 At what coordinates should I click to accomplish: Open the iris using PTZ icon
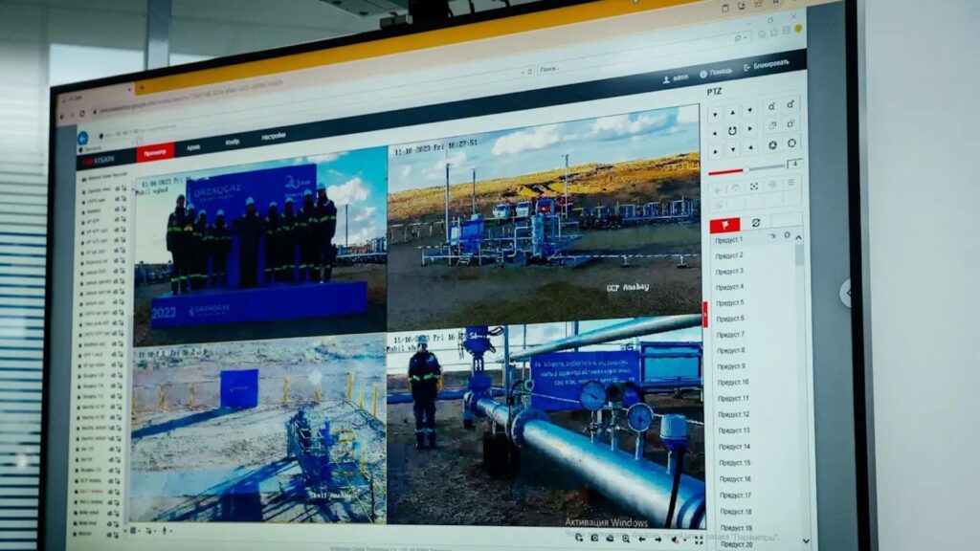click(791, 143)
